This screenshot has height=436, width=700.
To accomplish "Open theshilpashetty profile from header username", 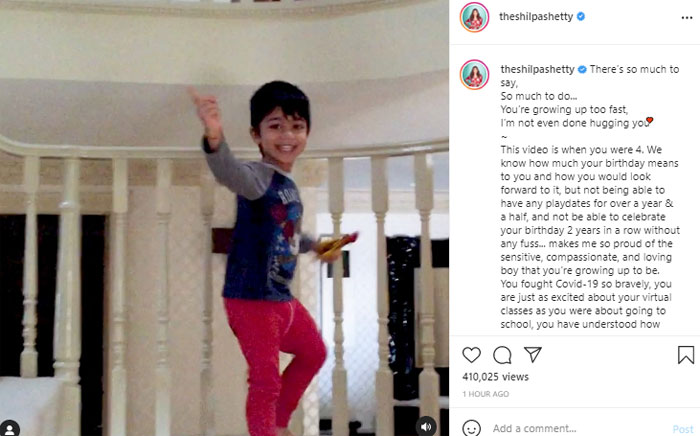I will click(x=536, y=17).
